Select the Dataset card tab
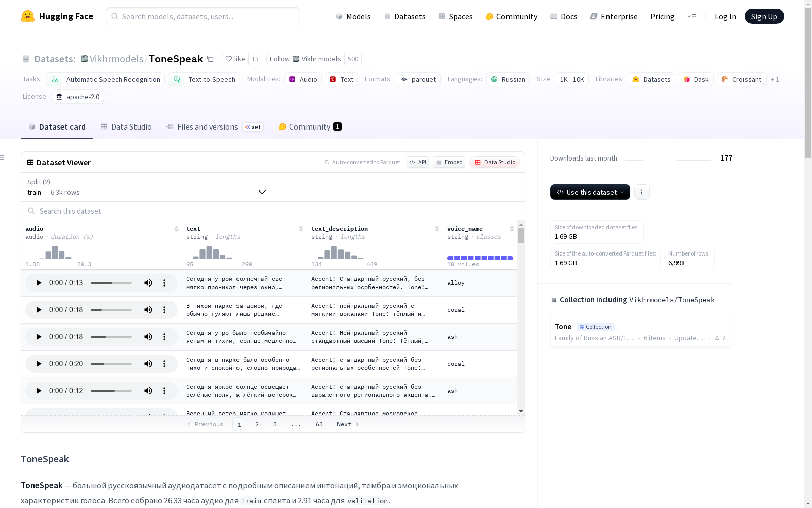Image resolution: width=812 pixels, height=508 pixels. tap(57, 127)
